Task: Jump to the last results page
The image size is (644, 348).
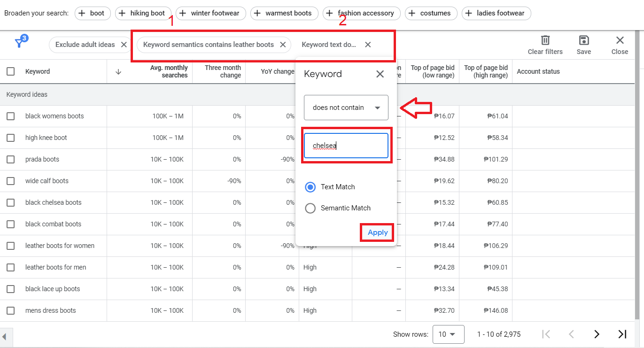Action: (622, 334)
